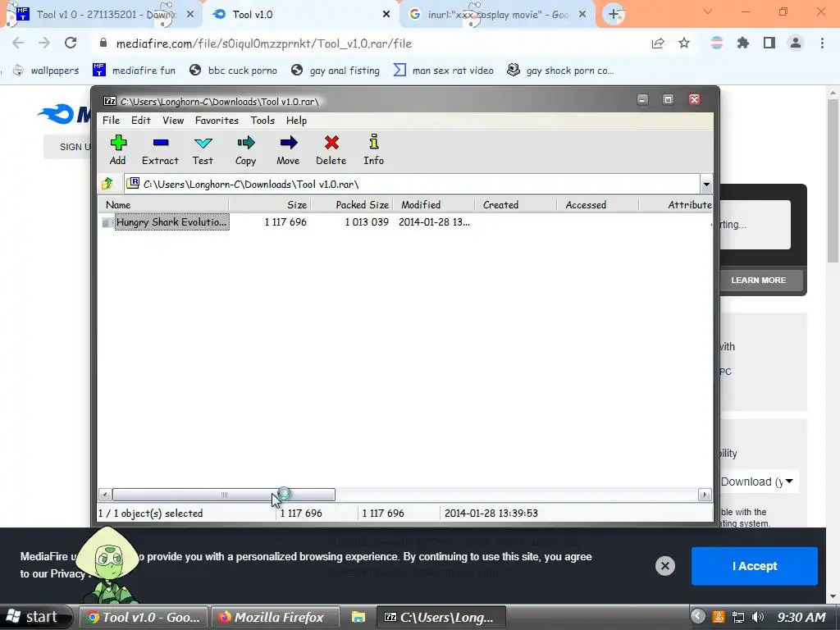840x630 pixels.
Task: Click the 7-Zip archive path field
Action: coord(412,185)
